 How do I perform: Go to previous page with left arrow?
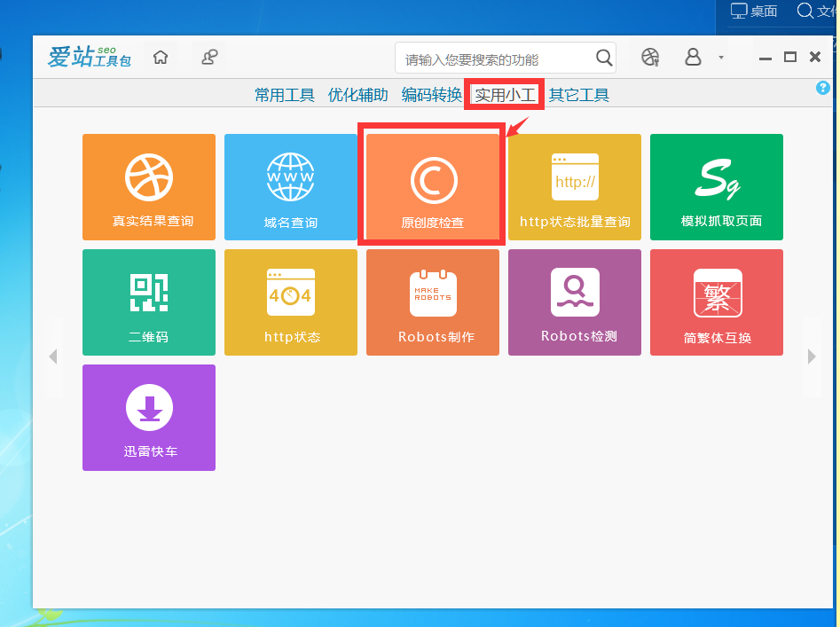(53, 357)
